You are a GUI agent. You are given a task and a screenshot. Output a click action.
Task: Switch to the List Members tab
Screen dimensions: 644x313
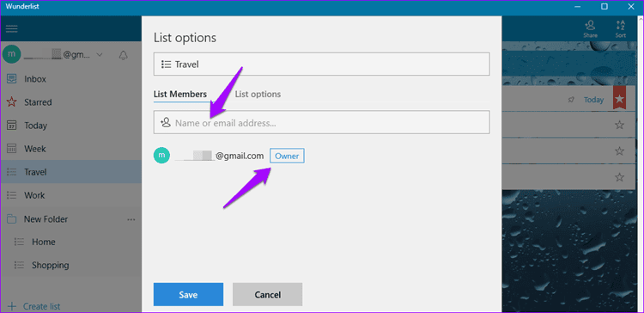pyautogui.click(x=180, y=95)
